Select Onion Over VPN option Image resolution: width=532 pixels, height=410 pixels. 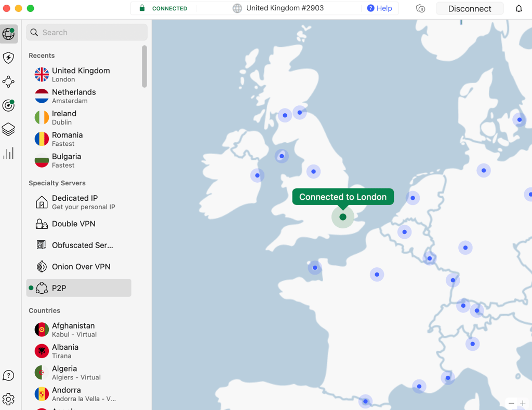coord(79,267)
